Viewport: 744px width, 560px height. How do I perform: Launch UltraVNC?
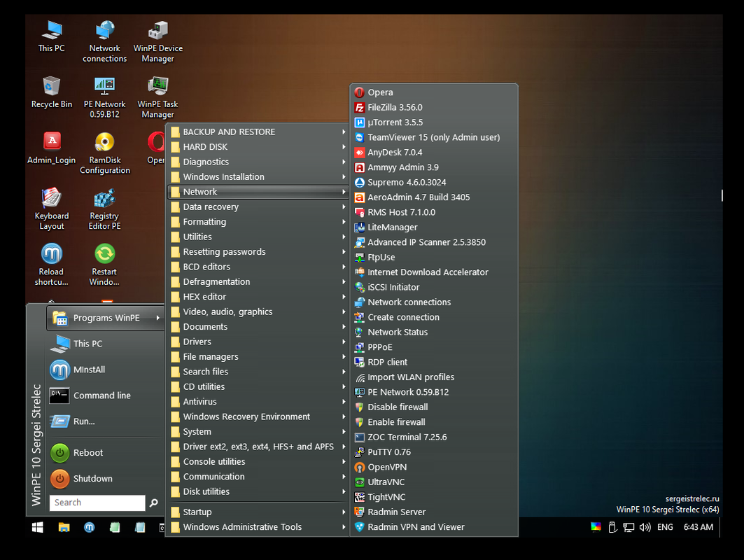[x=434, y=482]
